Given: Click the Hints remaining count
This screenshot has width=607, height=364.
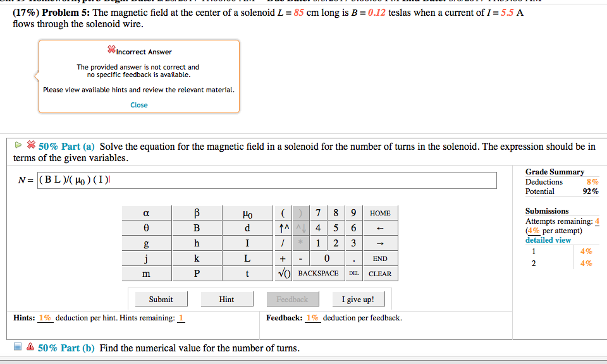Looking at the screenshot, I should (x=181, y=318).
